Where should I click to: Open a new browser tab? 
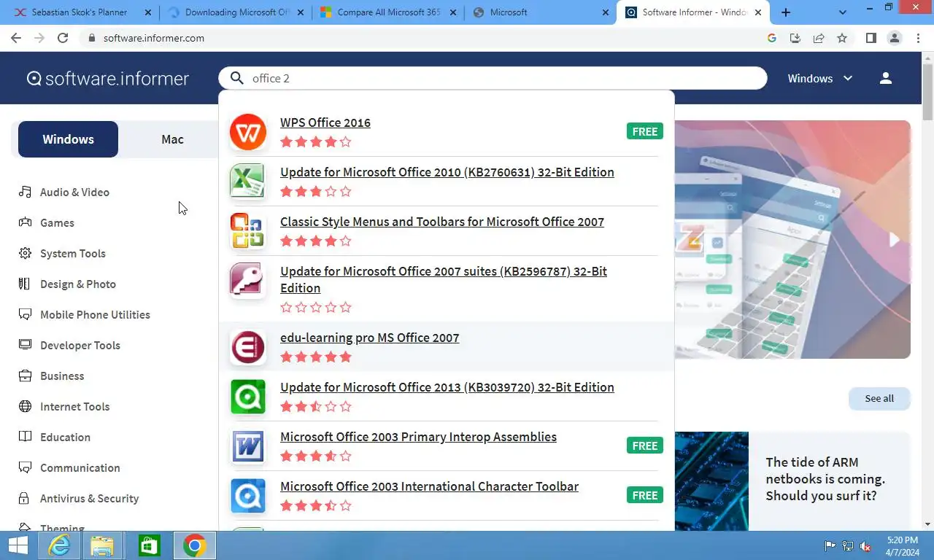click(x=786, y=12)
